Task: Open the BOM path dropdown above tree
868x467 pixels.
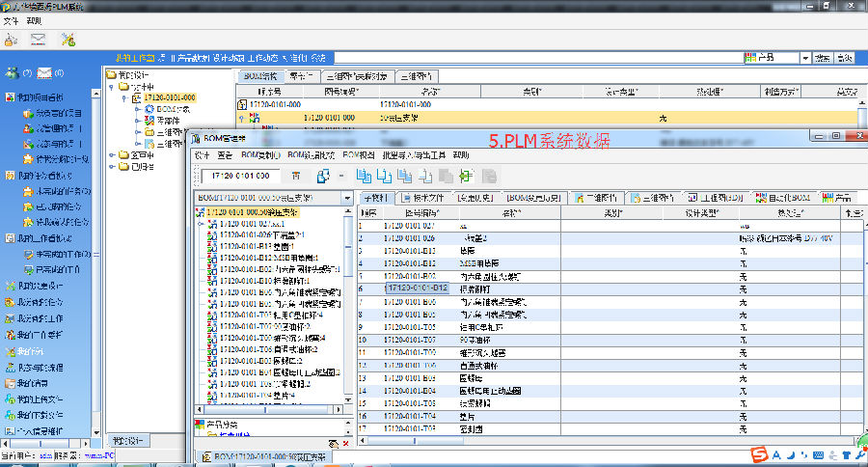Action: [x=347, y=198]
